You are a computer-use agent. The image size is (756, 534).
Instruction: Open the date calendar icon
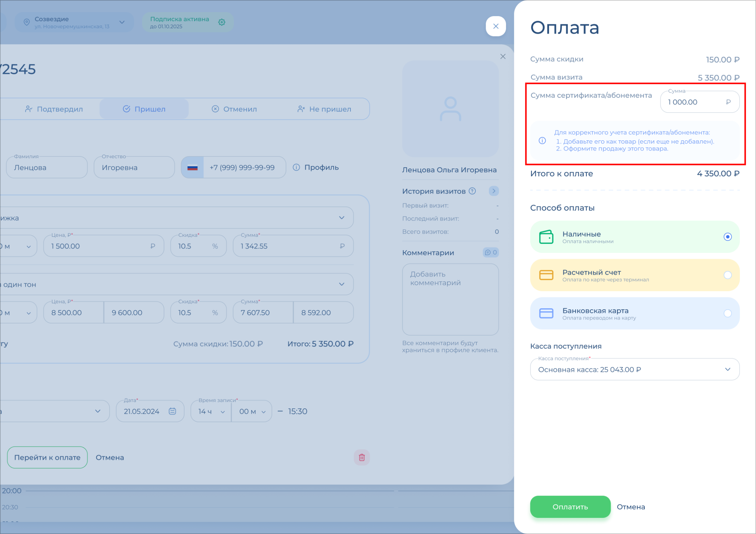click(172, 411)
